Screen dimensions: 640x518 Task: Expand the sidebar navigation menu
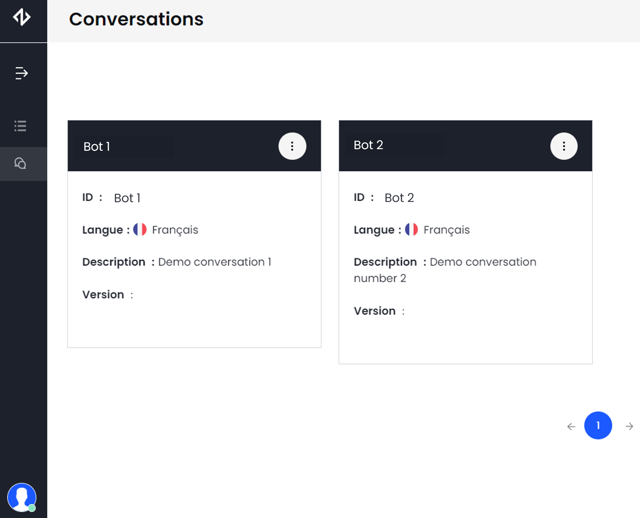point(22,73)
